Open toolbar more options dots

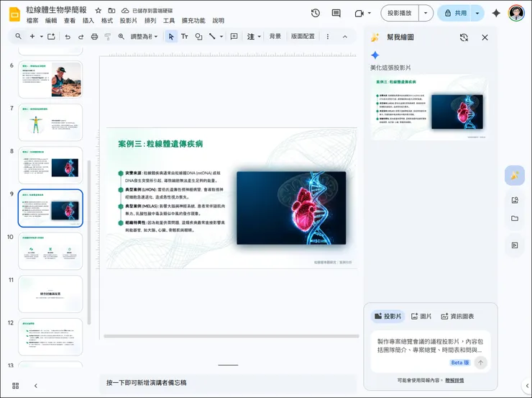[x=327, y=36]
